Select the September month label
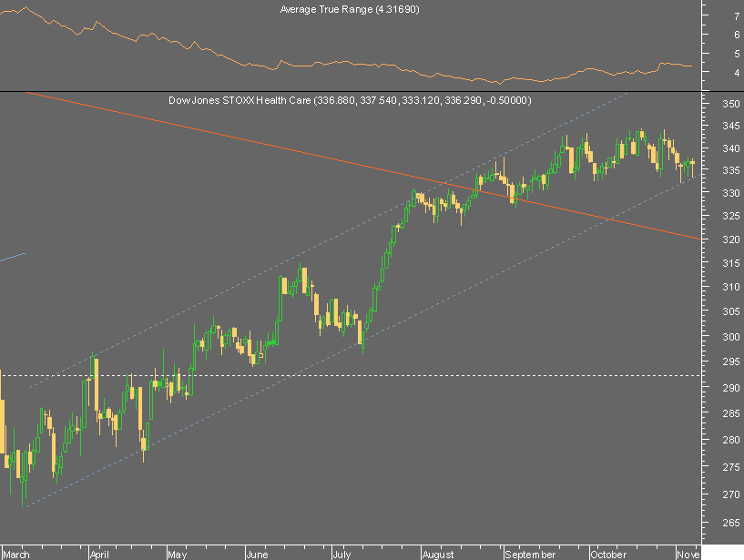This screenshot has height=560, width=744. (x=530, y=555)
